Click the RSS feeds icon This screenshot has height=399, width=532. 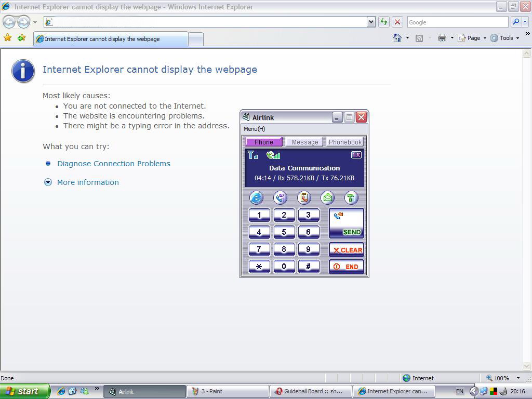tap(419, 38)
